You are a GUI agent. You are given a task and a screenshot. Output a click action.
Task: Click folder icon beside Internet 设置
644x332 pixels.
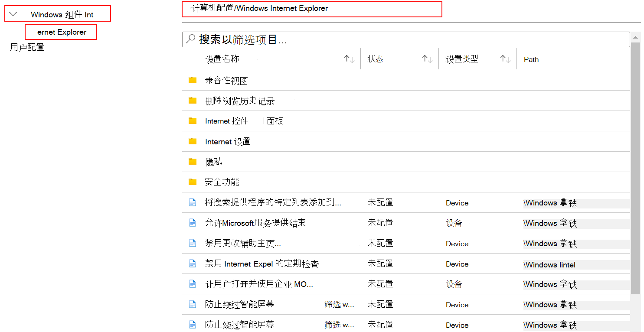click(x=193, y=141)
